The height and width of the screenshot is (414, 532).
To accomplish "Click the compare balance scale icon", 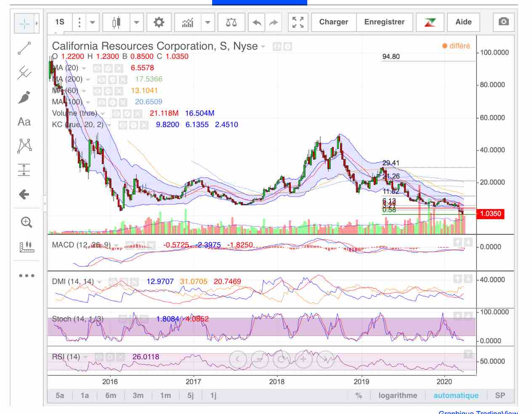I will pos(231,22).
